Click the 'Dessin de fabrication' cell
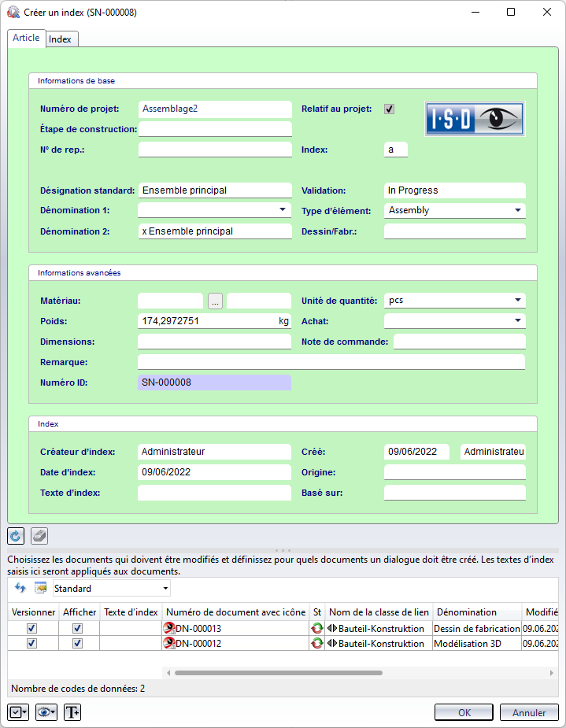566x728 pixels. (477, 628)
